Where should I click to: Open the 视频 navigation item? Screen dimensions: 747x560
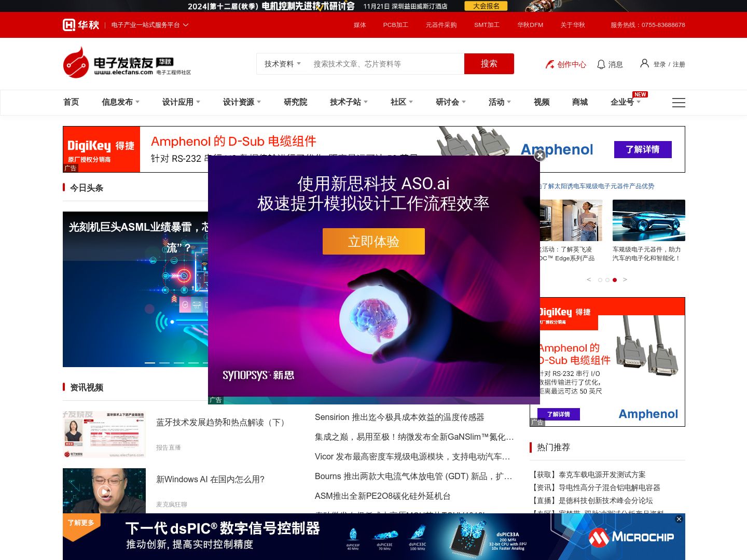[542, 102]
